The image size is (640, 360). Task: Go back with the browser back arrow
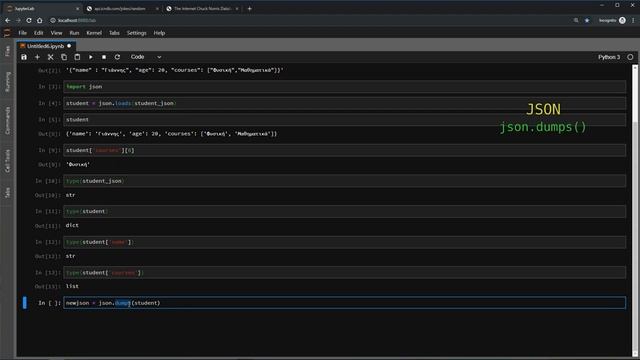tap(8, 20)
